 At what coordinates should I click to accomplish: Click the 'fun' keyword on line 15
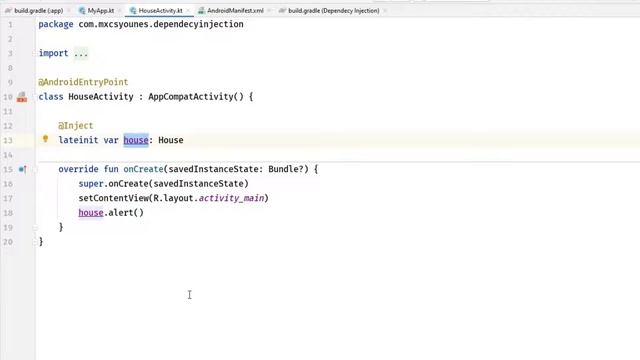[111, 169]
